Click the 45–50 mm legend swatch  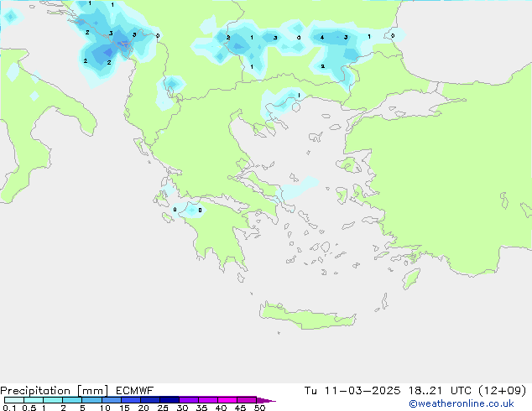coord(247,400)
